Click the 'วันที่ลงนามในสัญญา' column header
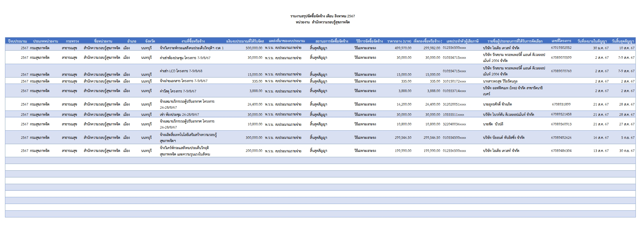This screenshot has width=644, height=244. point(592,41)
